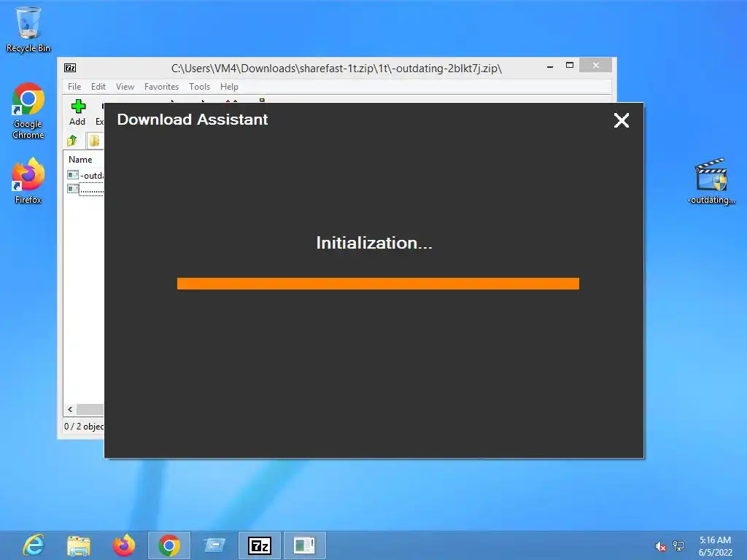The image size is (747, 560).
Task: Click the 7z system icon in title bar
Action: point(70,68)
